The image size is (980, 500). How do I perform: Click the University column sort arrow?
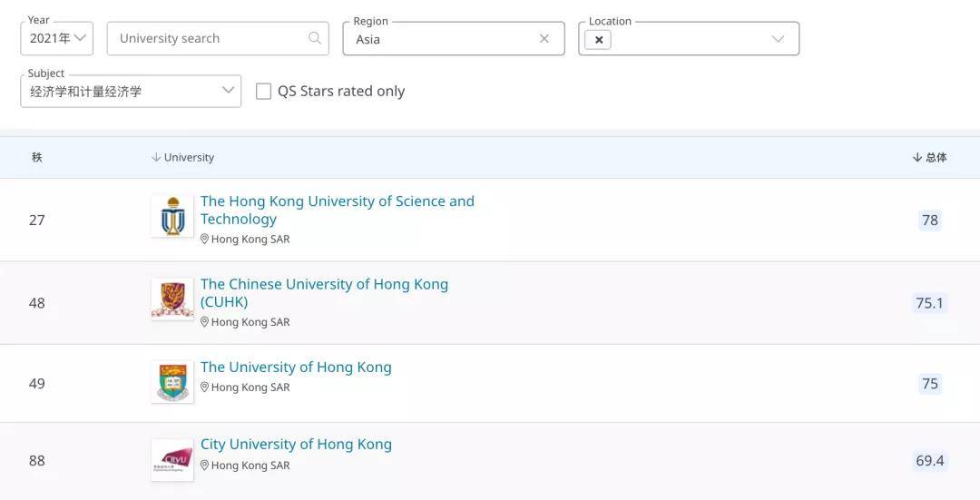[156, 158]
